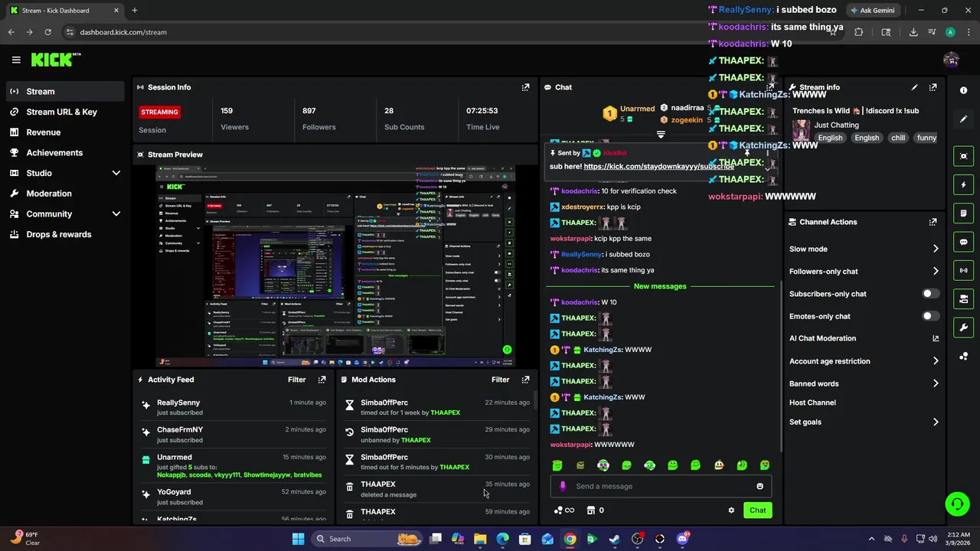Enable Emotes-only chat switch
980x551 pixels.
[x=930, y=316]
